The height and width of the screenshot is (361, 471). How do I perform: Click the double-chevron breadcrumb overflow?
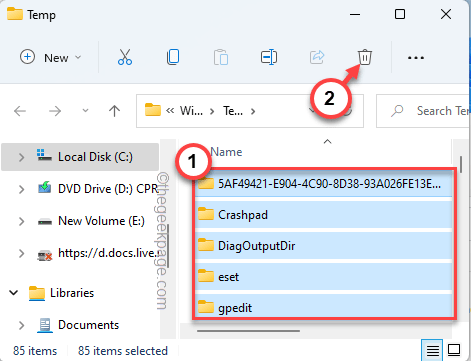tap(170, 111)
